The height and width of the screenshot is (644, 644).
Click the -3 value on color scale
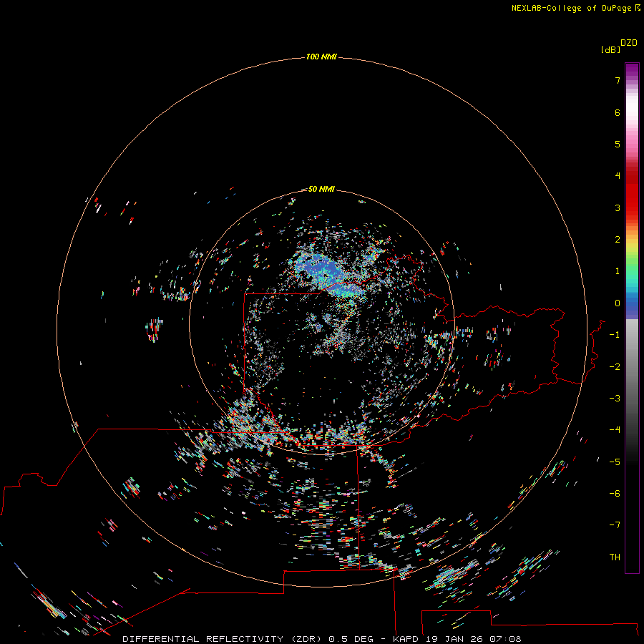(615, 399)
